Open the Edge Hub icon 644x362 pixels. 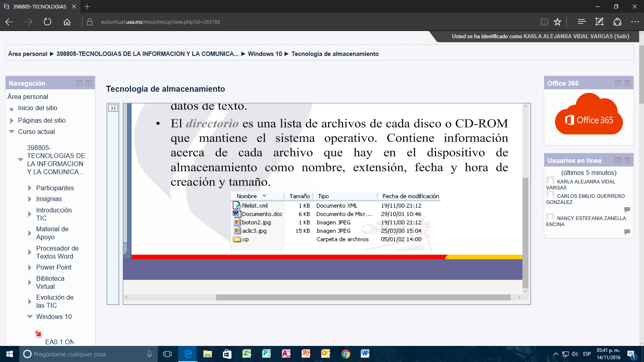(x=582, y=22)
